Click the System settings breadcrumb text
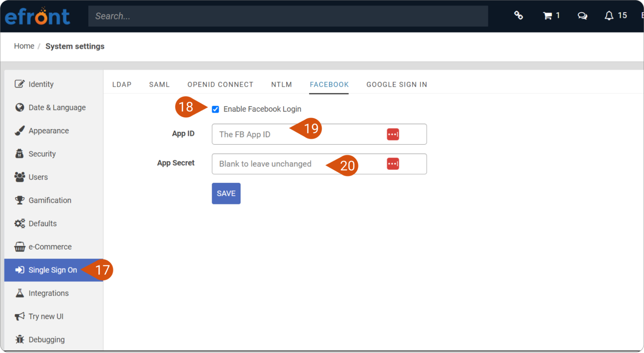 tap(75, 46)
